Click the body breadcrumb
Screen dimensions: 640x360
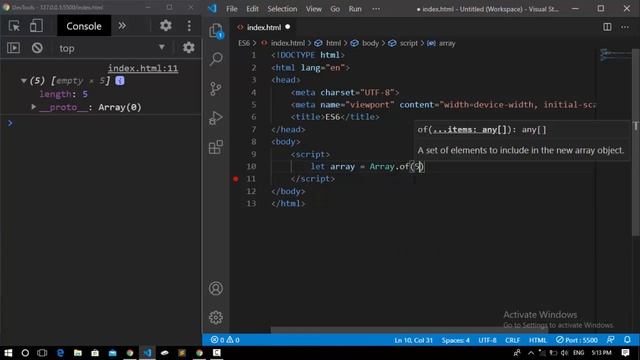[370, 43]
